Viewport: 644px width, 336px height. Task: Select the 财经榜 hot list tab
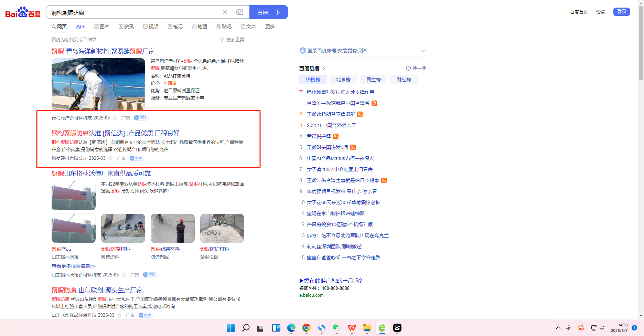coord(404,80)
